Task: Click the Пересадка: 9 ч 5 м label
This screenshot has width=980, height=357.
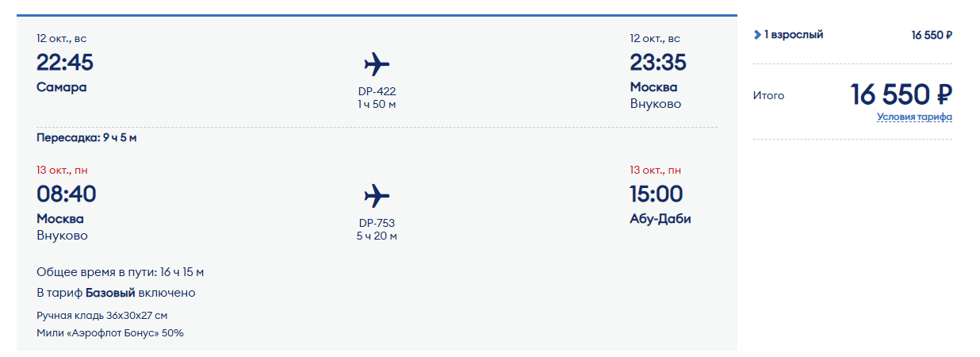Action: pos(86,137)
